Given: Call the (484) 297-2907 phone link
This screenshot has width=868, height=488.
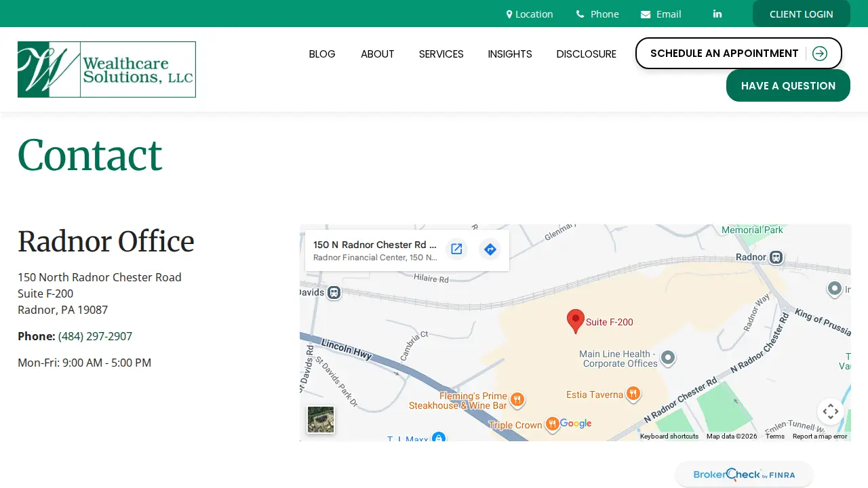Looking at the screenshot, I should coord(95,336).
